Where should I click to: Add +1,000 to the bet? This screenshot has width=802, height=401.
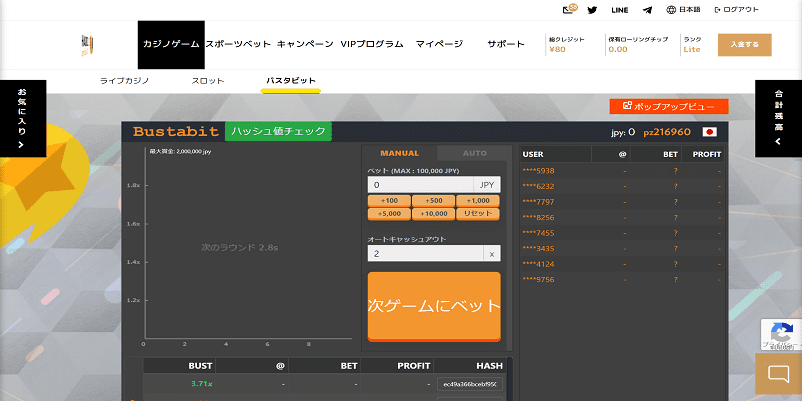(x=478, y=201)
